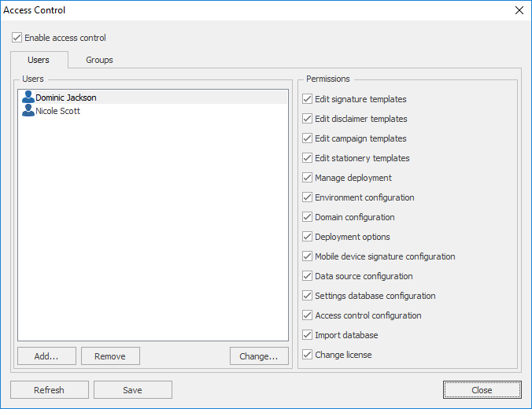Toggle Edit stationery templates checkbox
Screen dimensions: 532x409
[307, 158]
